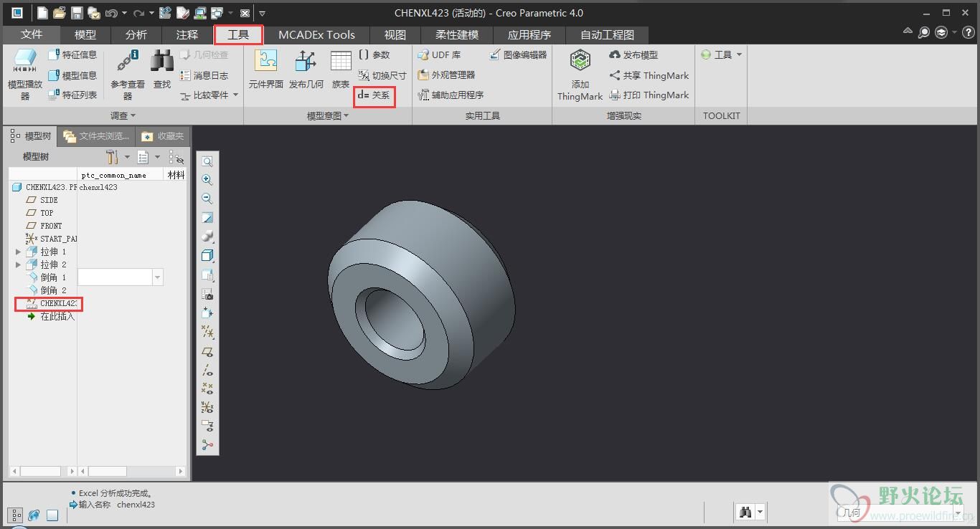Click the model tree settings hammer icon
The height and width of the screenshot is (529, 980).
click(112, 156)
